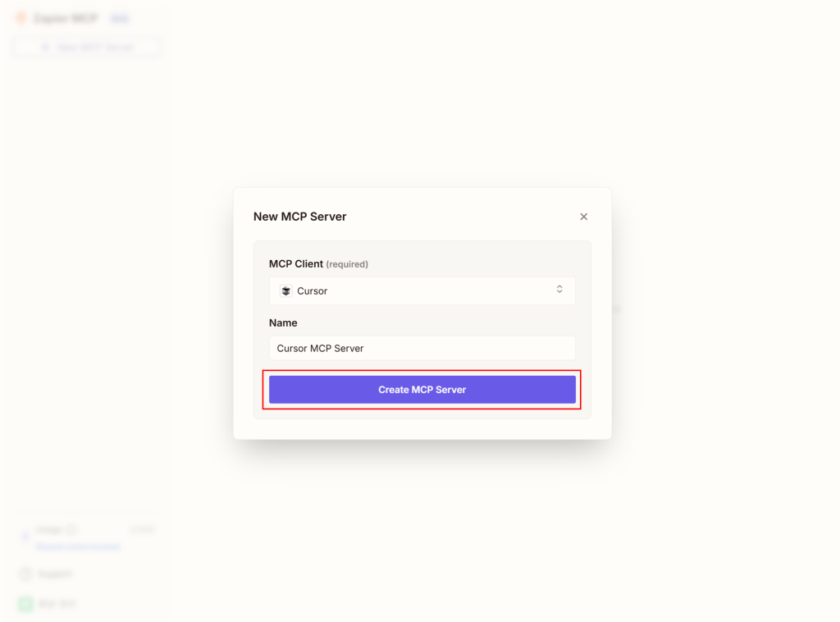The width and height of the screenshot is (840, 622).
Task: Open the blue link under Usage
Action: point(78,547)
